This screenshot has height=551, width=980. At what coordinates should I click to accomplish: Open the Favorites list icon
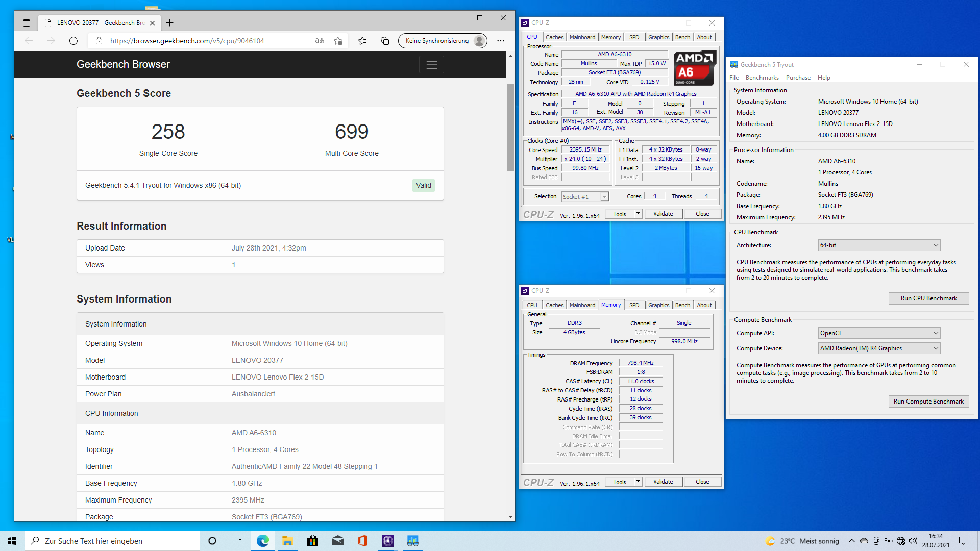point(362,41)
